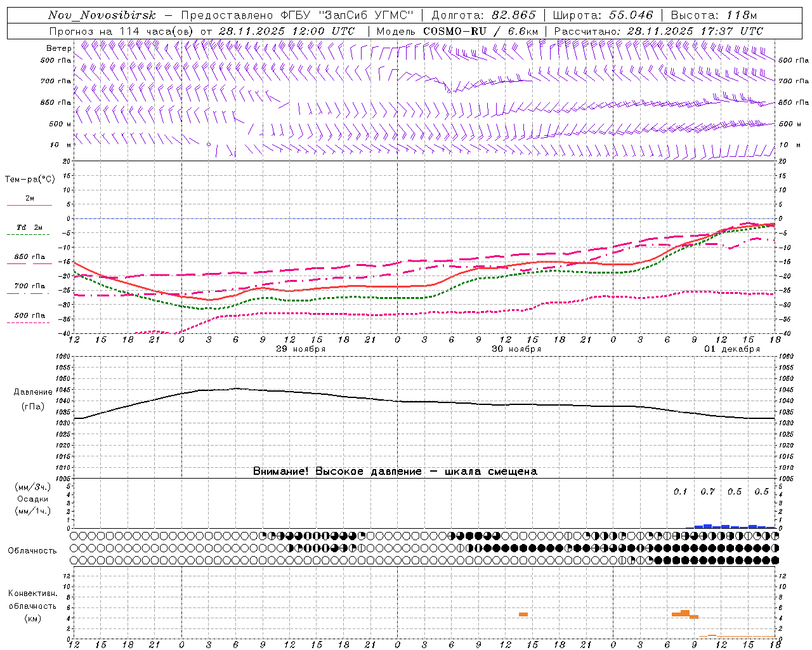Click the solid line sample under 2м legend

coord(29,206)
